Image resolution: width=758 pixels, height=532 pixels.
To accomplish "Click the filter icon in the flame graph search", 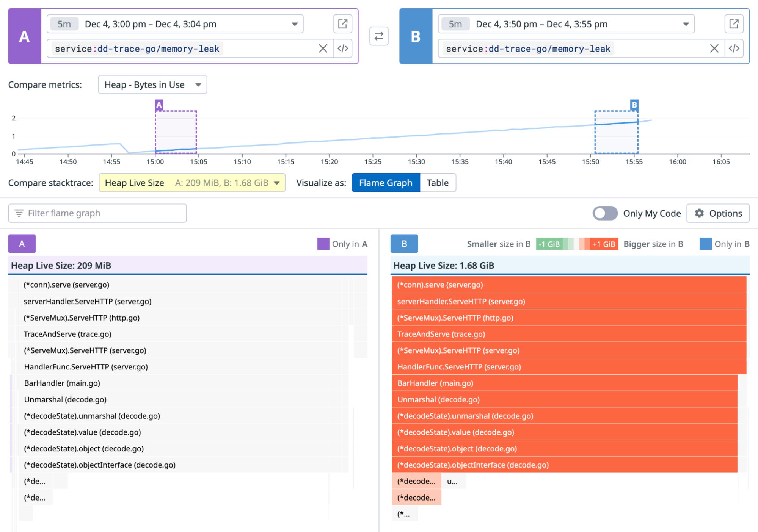I will (20, 213).
